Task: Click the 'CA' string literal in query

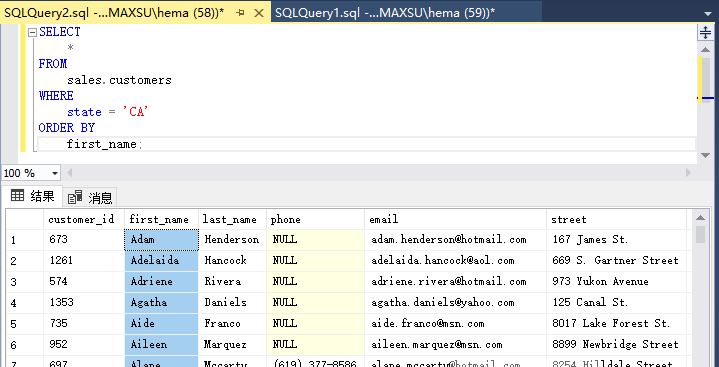Action: [x=136, y=112]
